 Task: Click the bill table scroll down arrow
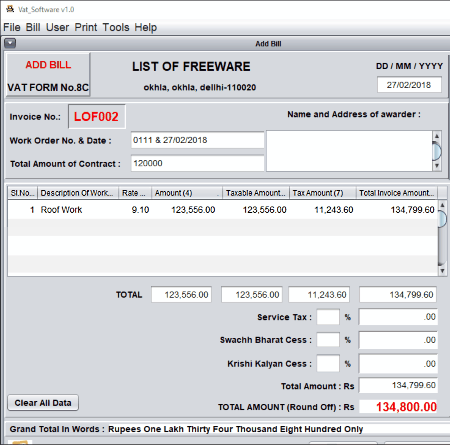(442, 271)
